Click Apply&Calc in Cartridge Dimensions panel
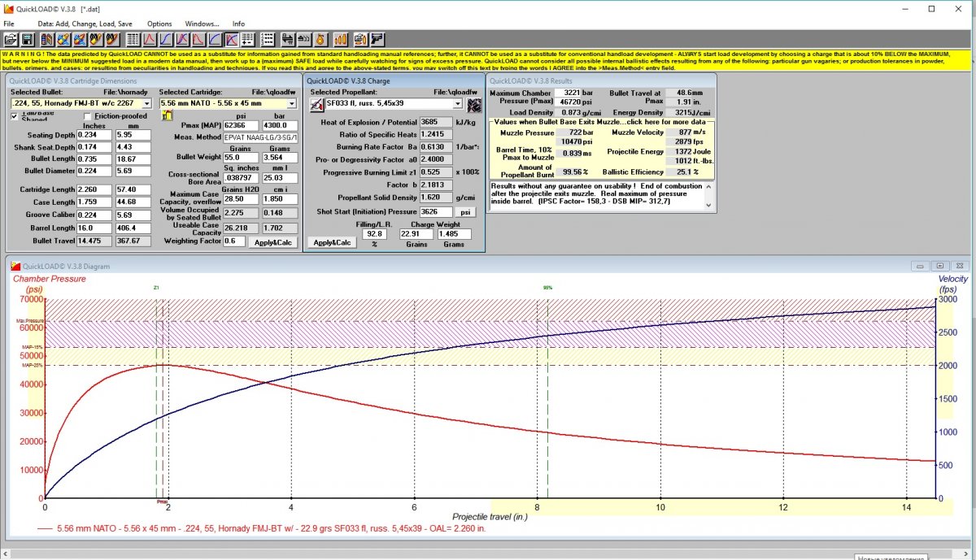 272,242
